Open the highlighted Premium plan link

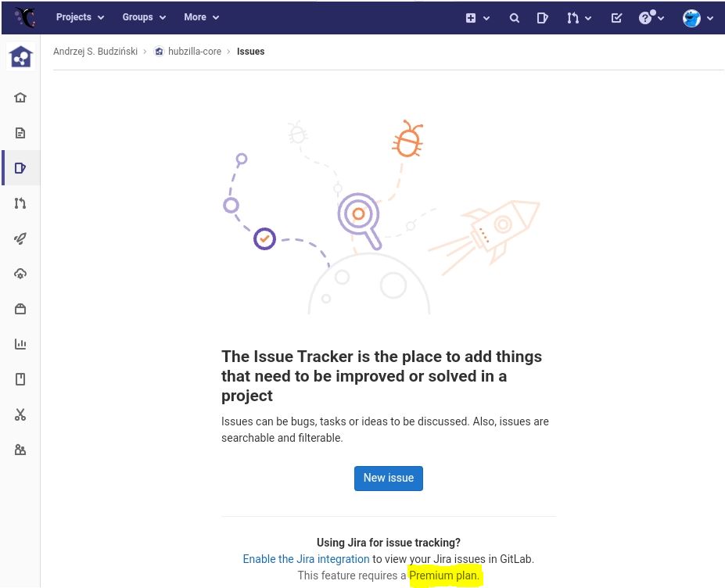pyautogui.click(x=443, y=575)
